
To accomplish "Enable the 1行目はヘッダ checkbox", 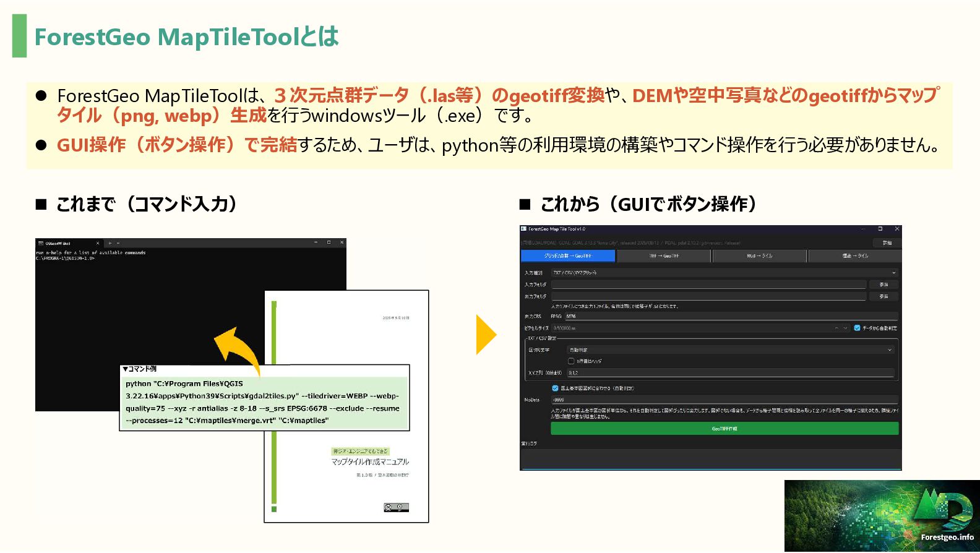I will [x=571, y=361].
